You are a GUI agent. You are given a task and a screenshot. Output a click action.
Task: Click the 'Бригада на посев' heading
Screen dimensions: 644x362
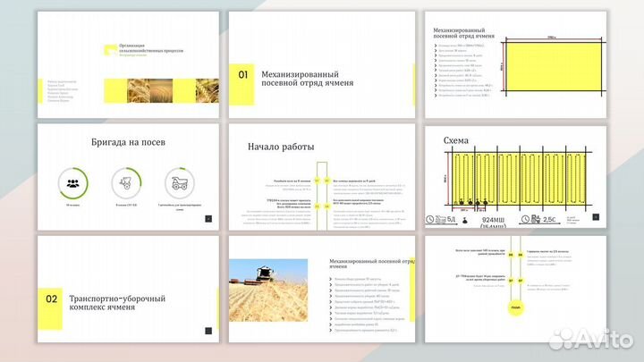[128, 142]
